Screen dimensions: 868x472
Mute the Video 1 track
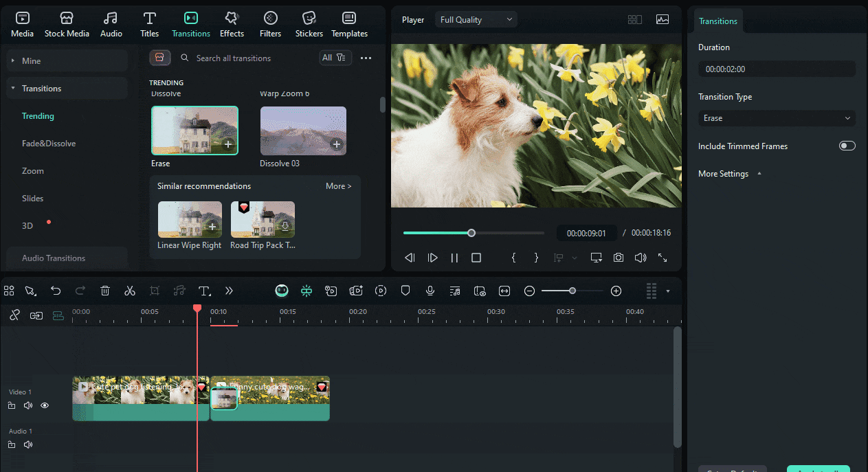pyautogui.click(x=28, y=405)
